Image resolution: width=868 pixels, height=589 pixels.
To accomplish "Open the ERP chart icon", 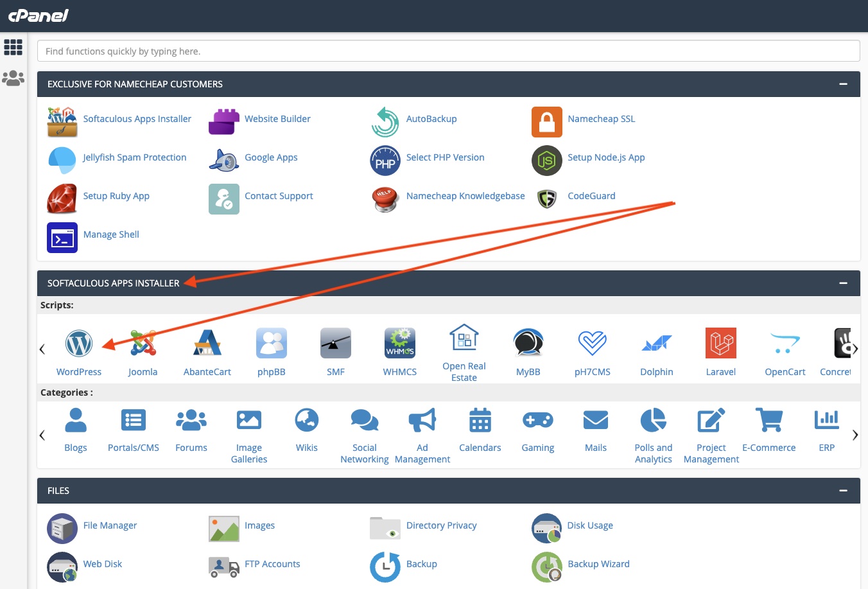I will tap(827, 419).
